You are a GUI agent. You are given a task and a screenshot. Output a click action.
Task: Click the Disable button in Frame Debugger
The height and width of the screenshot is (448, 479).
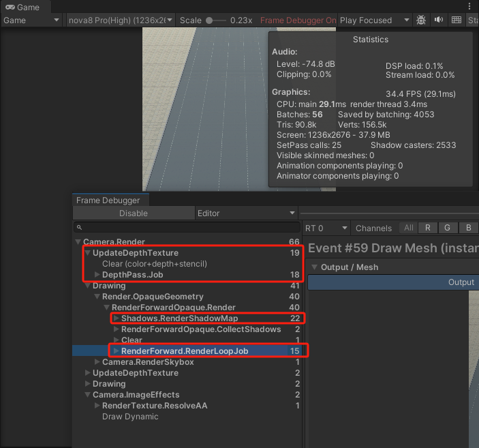coord(134,213)
